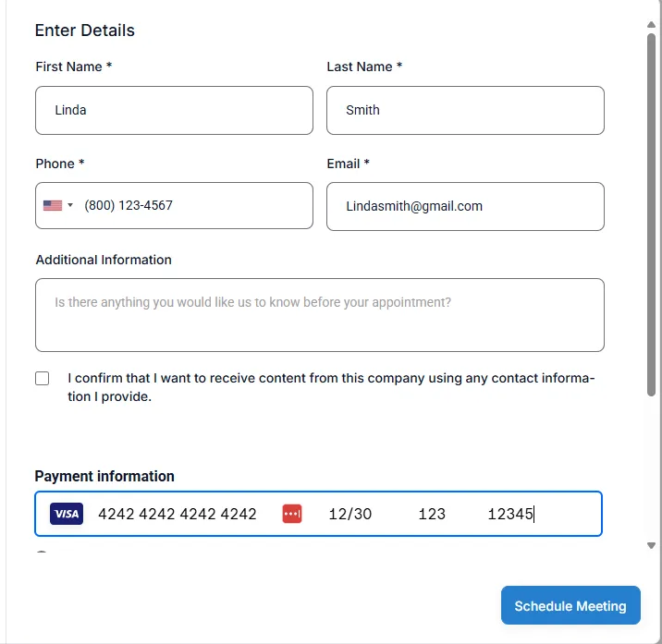Click the Visa card brand icon
Viewport: 662px width, 644px height.
tap(67, 514)
